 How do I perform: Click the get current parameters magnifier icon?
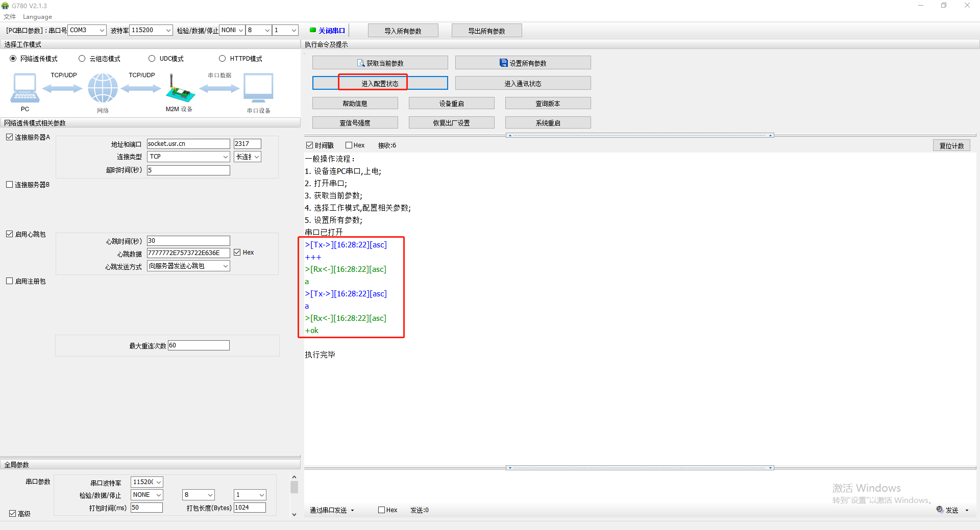361,63
